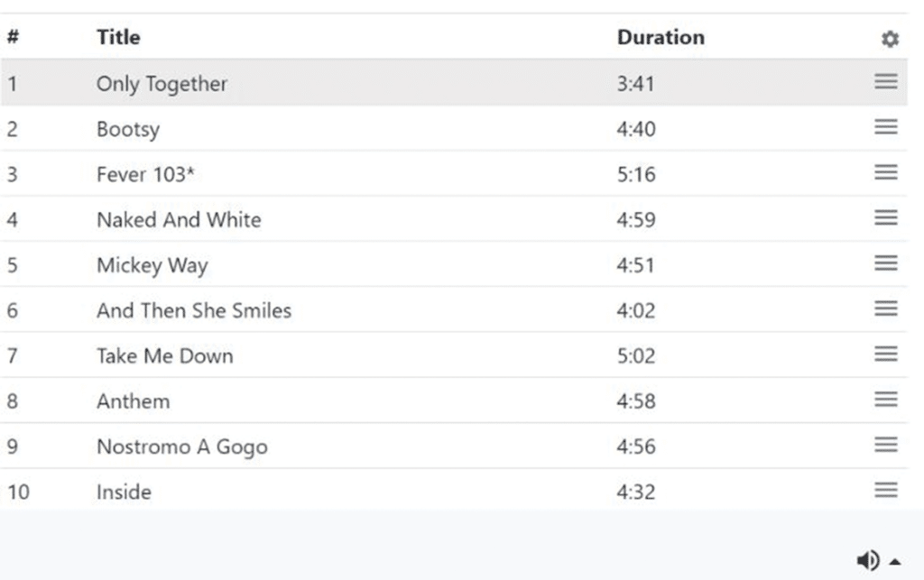The image size is (924, 580).
Task: Open the hamburger menu for Anthem
Action: [886, 399]
